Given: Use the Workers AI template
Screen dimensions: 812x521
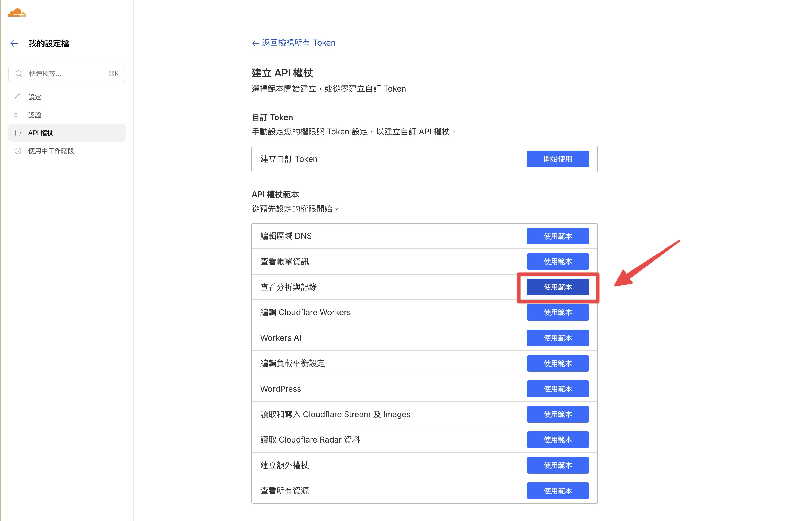Looking at the screenshot, I should [557, 338].
